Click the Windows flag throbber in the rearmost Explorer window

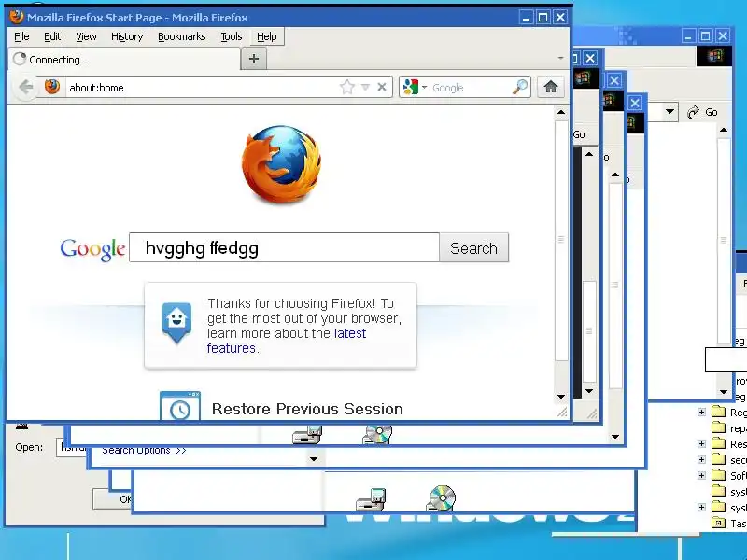point(714,56)
